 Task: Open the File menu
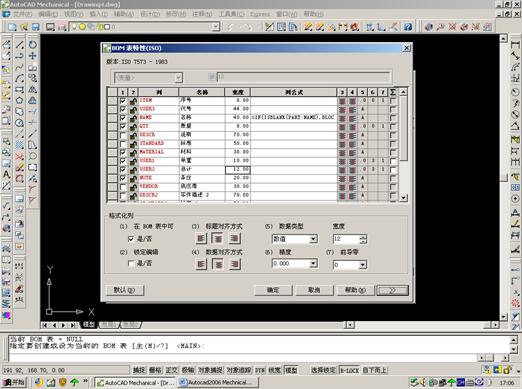(x=22, y=14)
